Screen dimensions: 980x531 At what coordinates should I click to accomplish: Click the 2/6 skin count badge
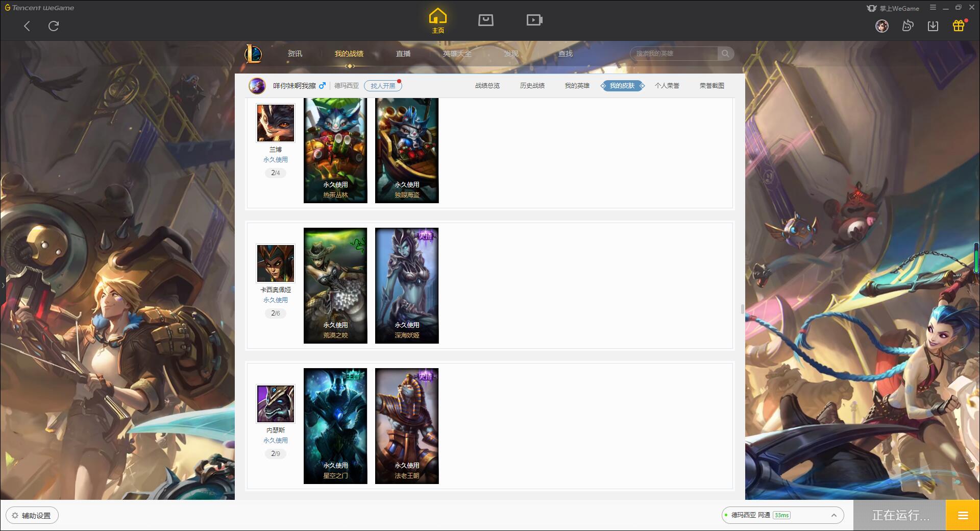click(276, 313)
